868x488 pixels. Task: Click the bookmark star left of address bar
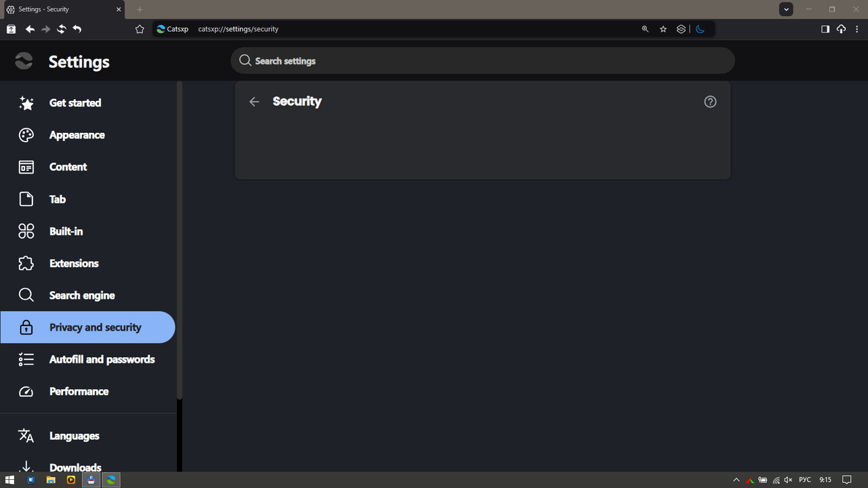coord(140,29)
